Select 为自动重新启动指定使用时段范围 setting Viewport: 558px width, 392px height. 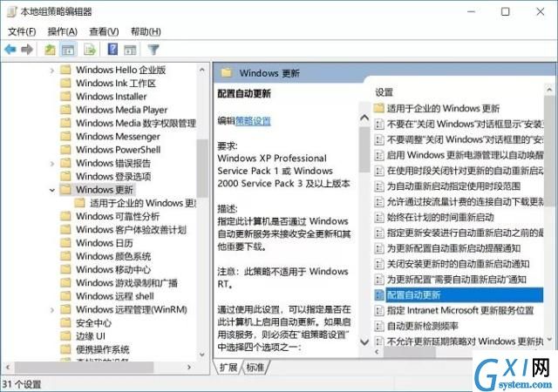[453, 186]
